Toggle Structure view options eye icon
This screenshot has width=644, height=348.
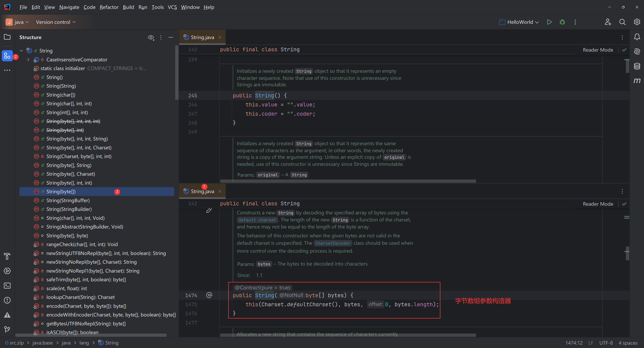151,38
